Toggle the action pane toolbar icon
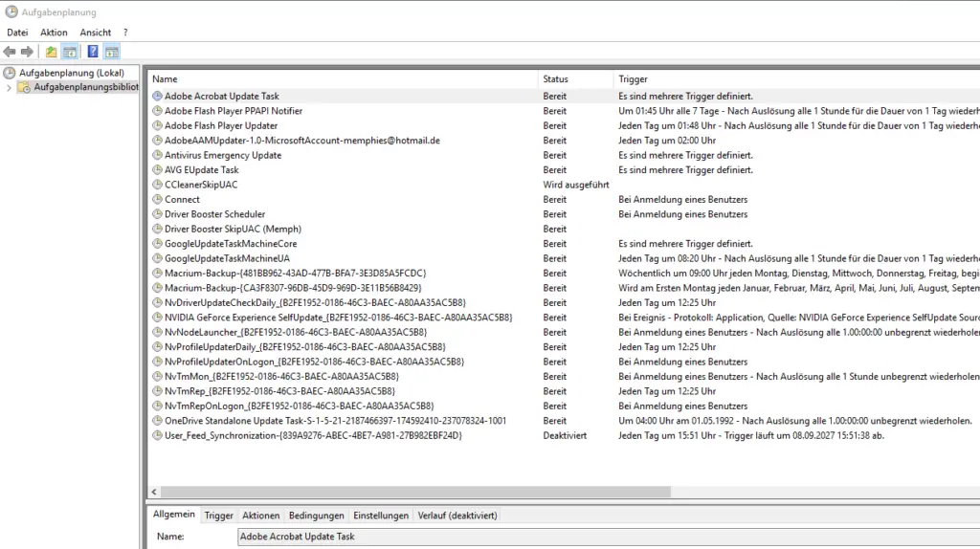 (x=112, y=52)
